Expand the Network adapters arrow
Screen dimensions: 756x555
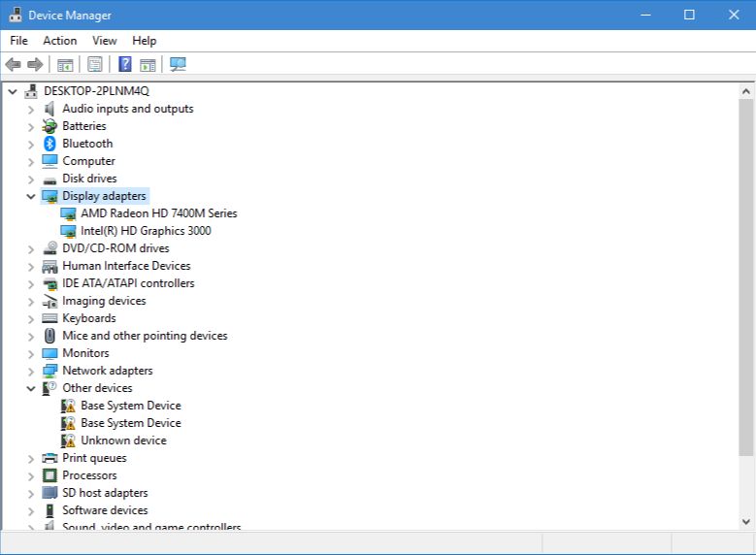(x=31, y=372)
